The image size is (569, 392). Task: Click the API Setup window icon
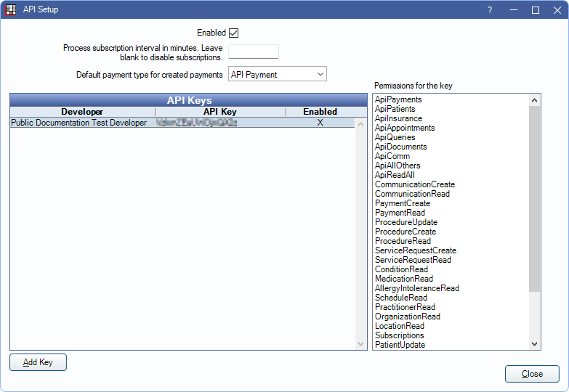click(x=11, y=10)
